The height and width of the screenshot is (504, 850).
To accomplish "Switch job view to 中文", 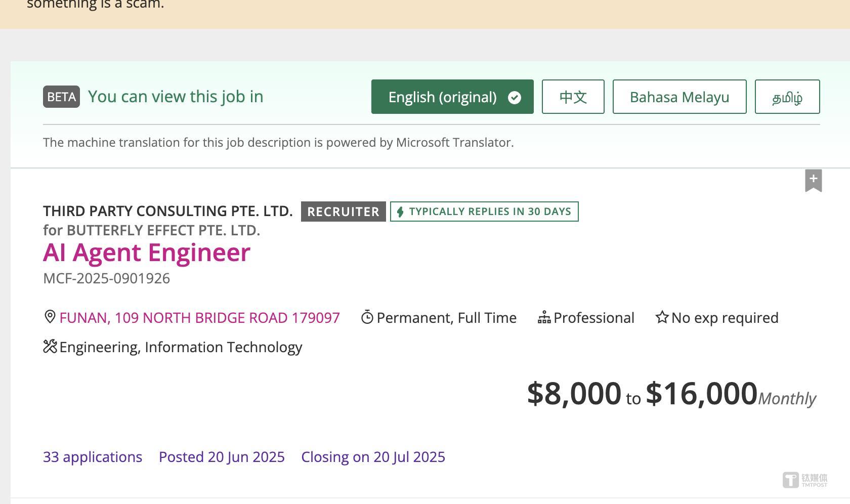I will coord(573,97).
